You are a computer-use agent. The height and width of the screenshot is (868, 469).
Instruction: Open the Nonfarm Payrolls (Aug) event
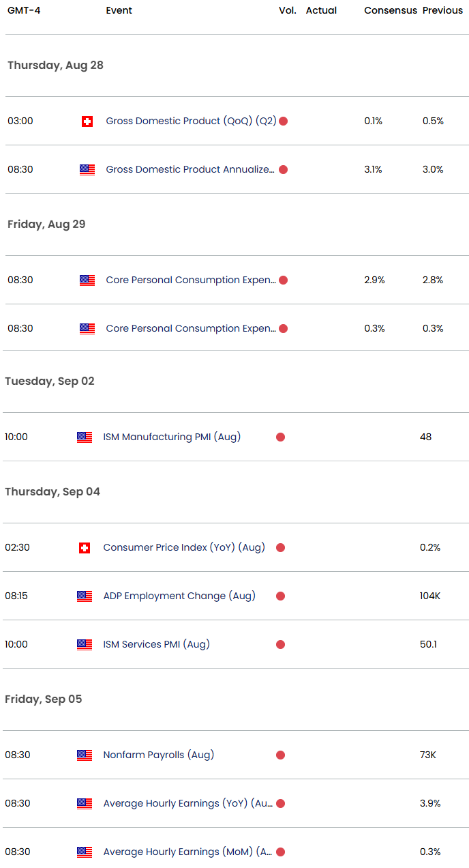158,755
